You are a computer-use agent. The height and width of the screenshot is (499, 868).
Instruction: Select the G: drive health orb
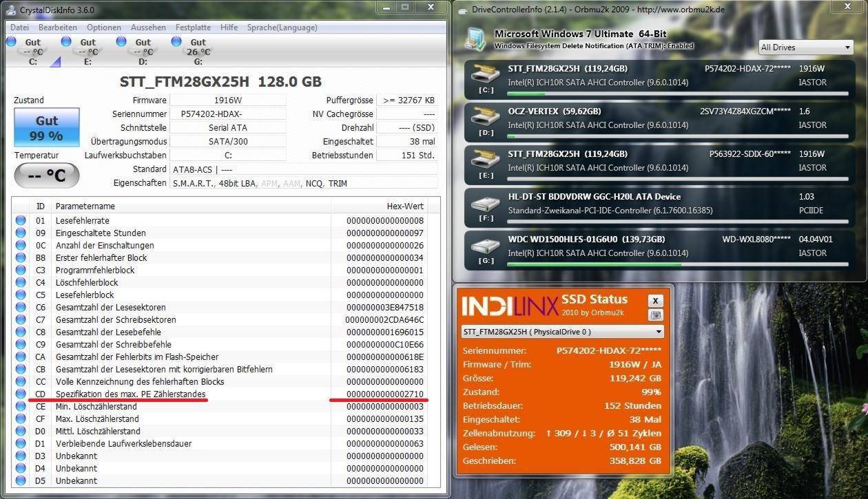[x=176, y=41]
